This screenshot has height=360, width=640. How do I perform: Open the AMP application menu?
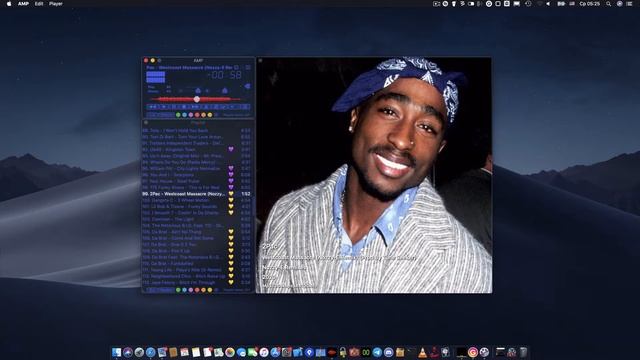(x=23, y=4)
